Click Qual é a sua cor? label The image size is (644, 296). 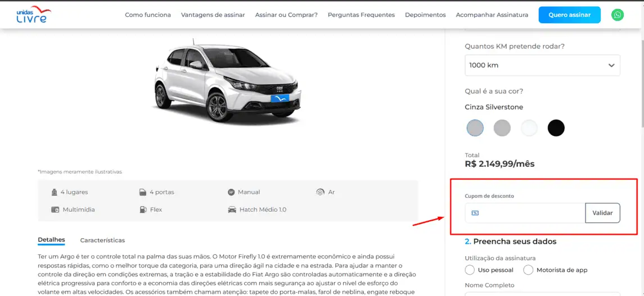[x=494, y=90]
